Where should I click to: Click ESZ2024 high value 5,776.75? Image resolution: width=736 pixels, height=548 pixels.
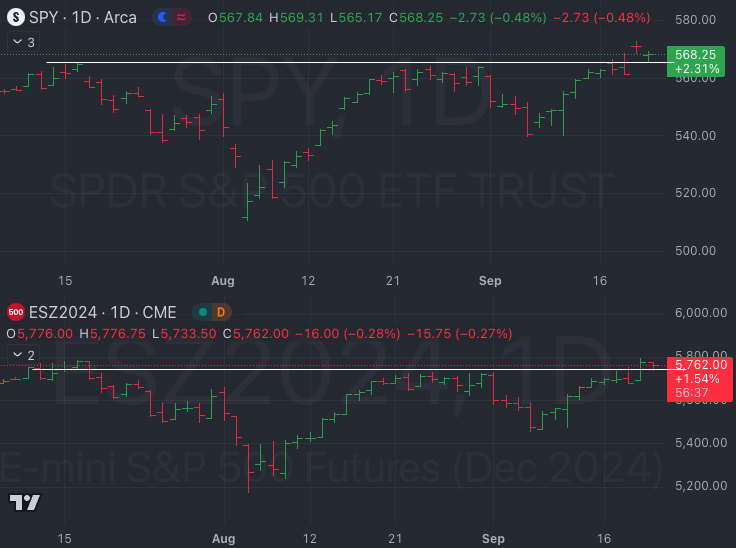(x=118, y=334)
